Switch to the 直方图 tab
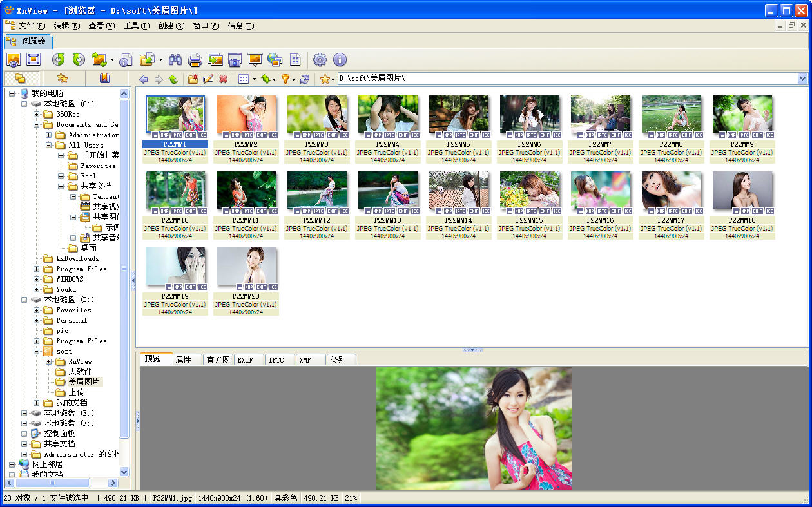812x507 pixels. click(x=218, y=360)
